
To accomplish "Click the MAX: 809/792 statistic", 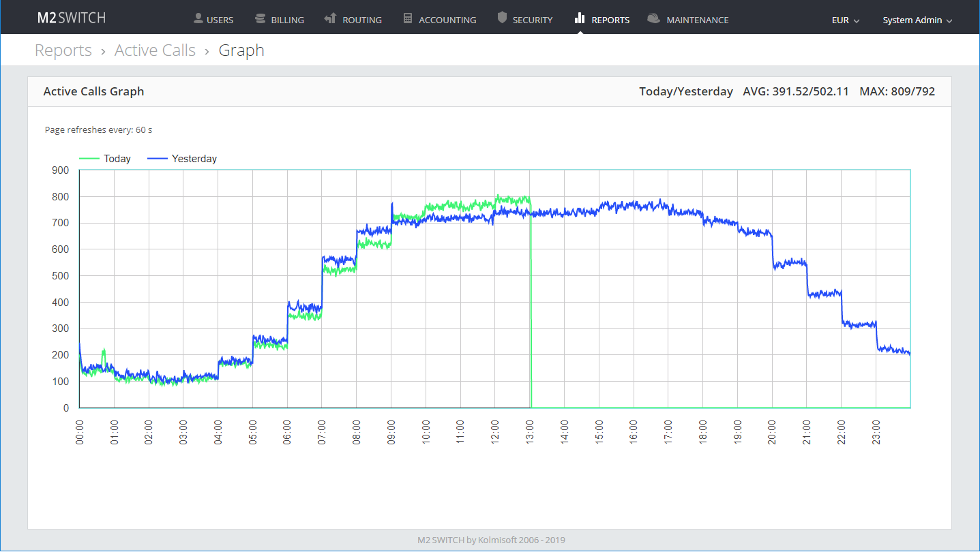I will coord(897,91).
